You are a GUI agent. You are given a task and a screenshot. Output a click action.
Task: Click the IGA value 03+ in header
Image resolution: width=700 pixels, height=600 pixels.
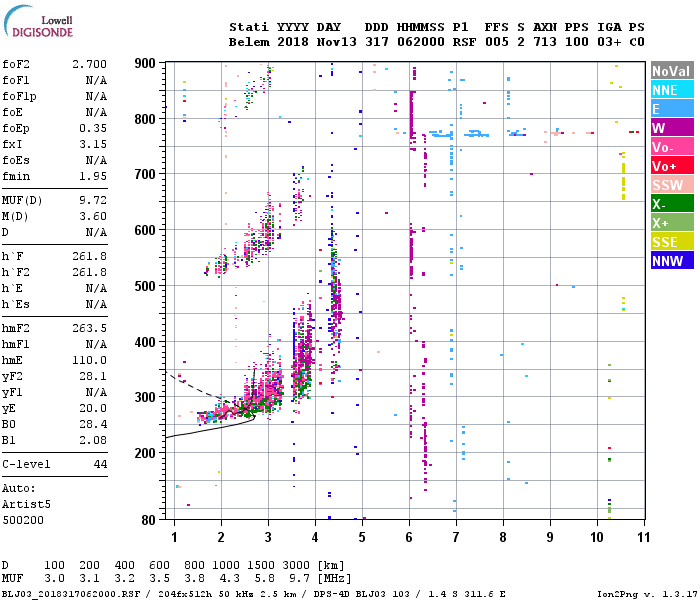coord(609,42)
